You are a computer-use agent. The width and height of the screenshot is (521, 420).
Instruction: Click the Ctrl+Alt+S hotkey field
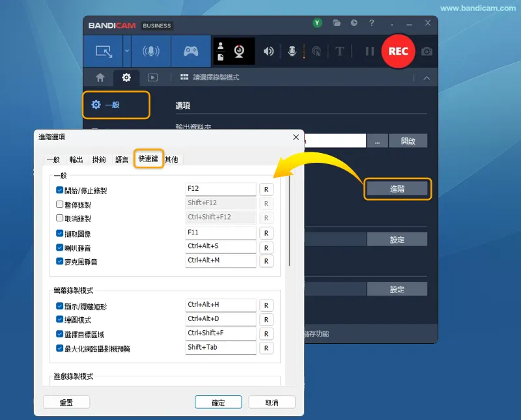pyautogui.click(x=221, y=247)
